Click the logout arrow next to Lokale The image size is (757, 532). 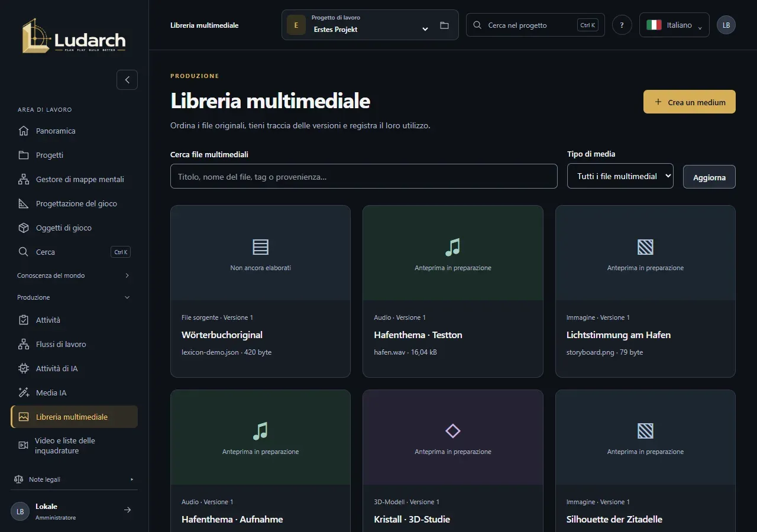[127, 510]
